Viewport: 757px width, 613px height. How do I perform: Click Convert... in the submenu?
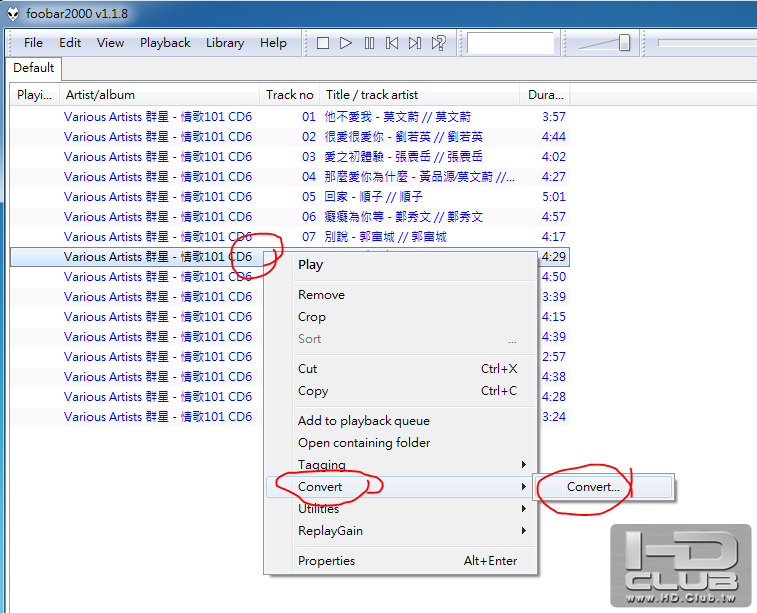[x=603, y=487]
